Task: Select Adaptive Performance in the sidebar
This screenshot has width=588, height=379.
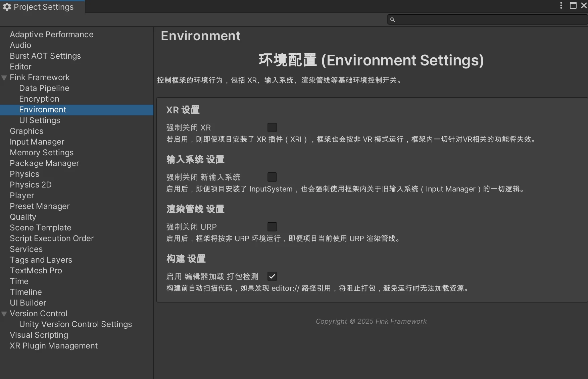Action: 52,35
